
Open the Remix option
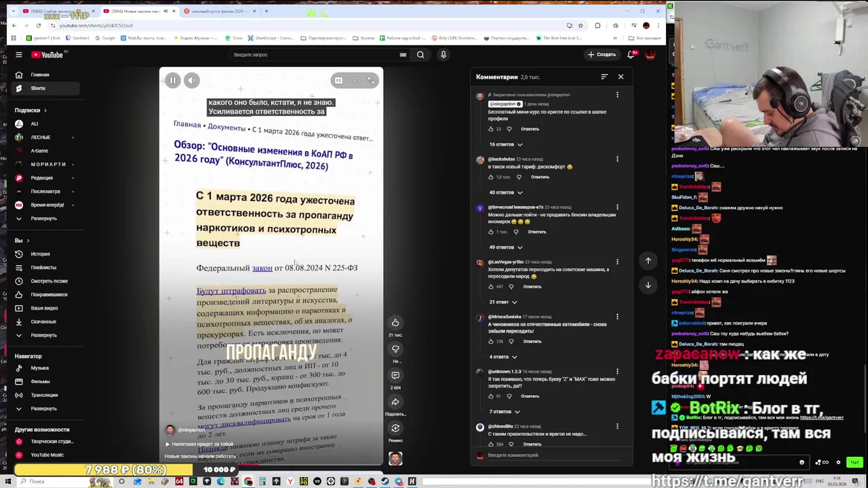pos(395,428)
